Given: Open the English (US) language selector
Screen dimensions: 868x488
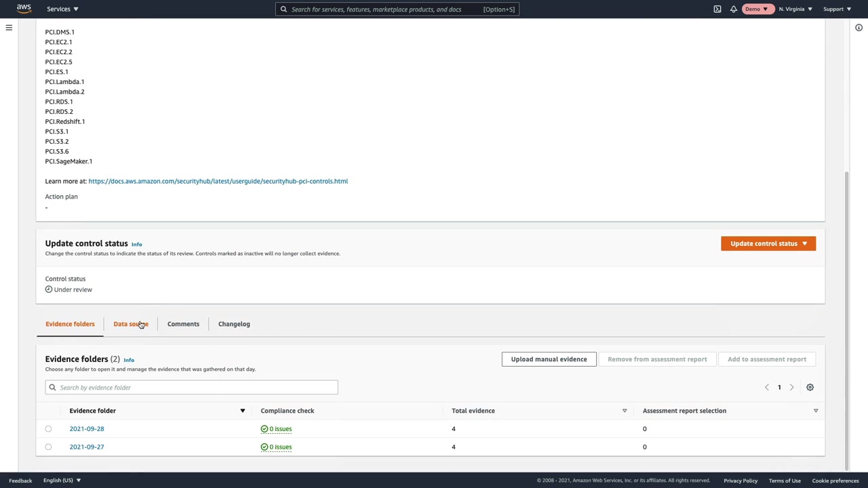Looking at the screenshot, I should point(62,481).
